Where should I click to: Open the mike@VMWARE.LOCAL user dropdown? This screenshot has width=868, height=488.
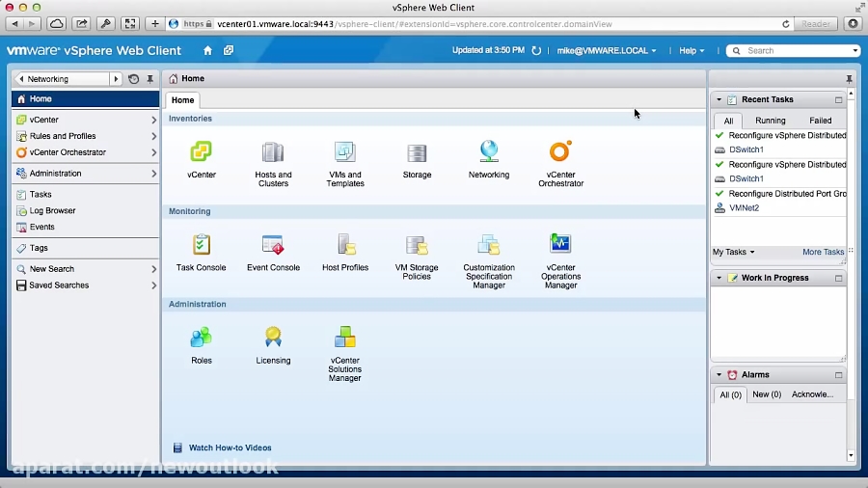607,50
